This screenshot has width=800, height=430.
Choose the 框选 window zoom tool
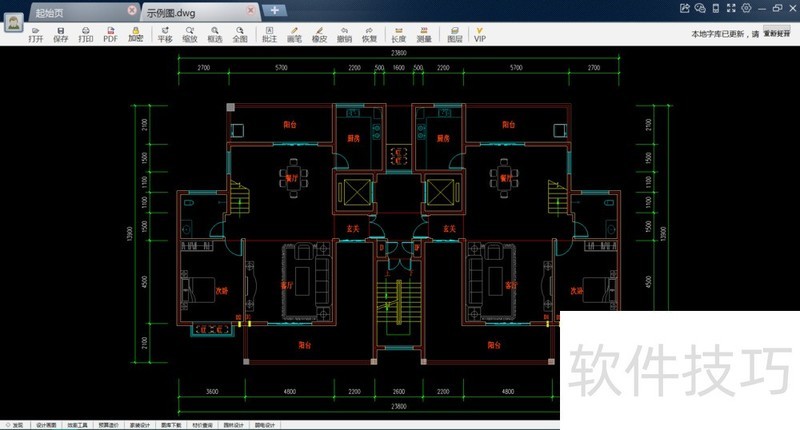[215, 35]
